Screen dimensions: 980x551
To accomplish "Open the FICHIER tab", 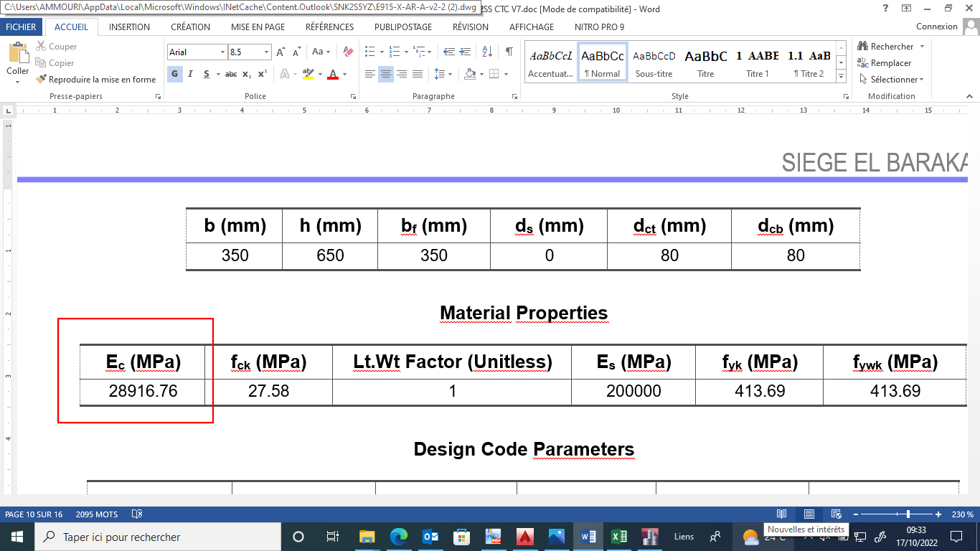I will [x=21, y=27].
